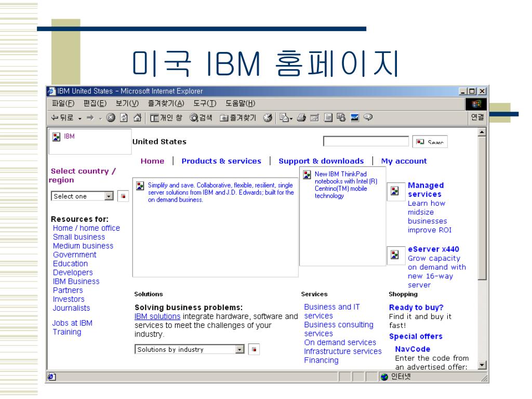Click the blue picture icon in toolbar
Screen dimensions: 532x399
pos(354,118)
